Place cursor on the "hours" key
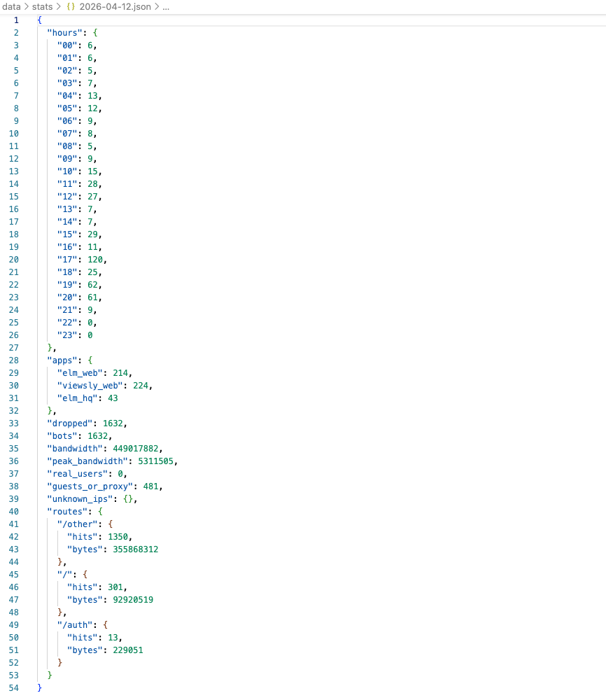 point(65,33)
